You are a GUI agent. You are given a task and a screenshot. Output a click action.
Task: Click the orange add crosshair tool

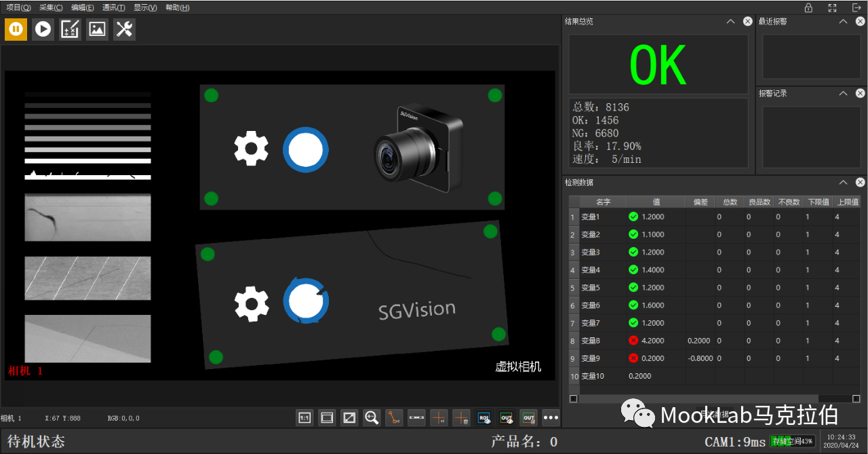pyautogui.click(x=439, y=418)
